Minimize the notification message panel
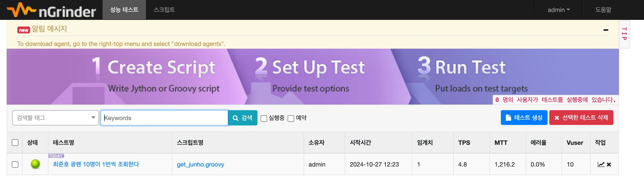644x179 pixels. pos(606,30)
